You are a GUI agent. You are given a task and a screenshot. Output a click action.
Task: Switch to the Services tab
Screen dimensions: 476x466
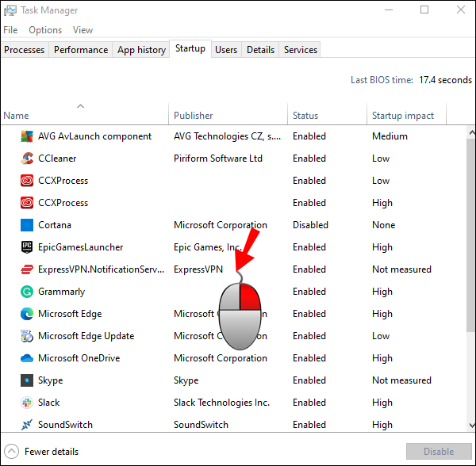(301, 50)
